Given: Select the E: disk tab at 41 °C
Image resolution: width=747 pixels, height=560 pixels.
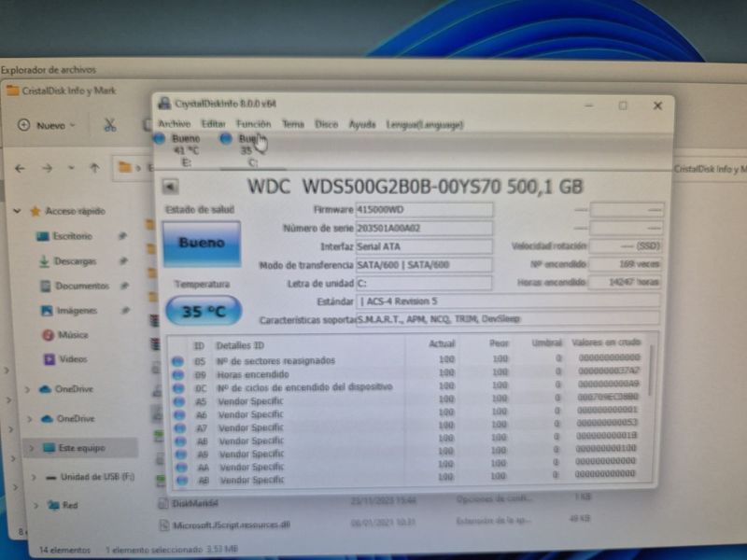Looking at the screenshot, I should tap(178, 150).
